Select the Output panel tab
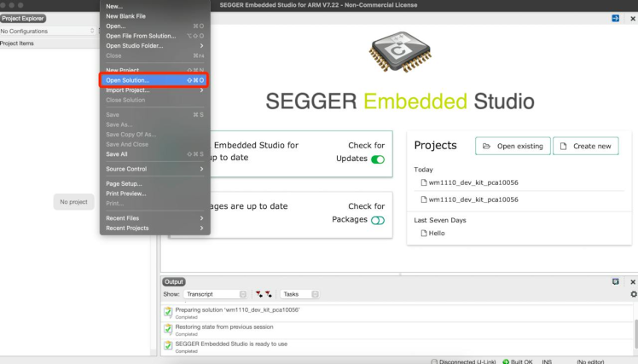Screen dimensions: 638x364 pos(174,282)
